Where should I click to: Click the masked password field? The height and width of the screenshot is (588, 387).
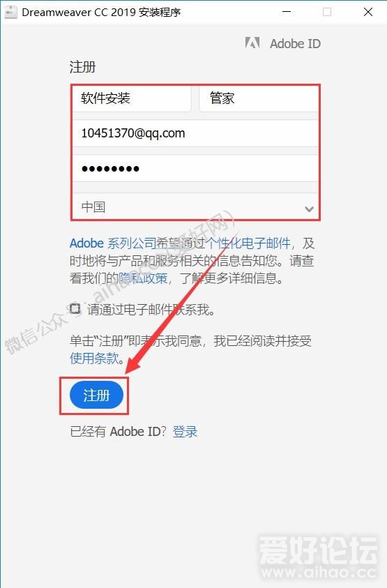tap(195, 168)
